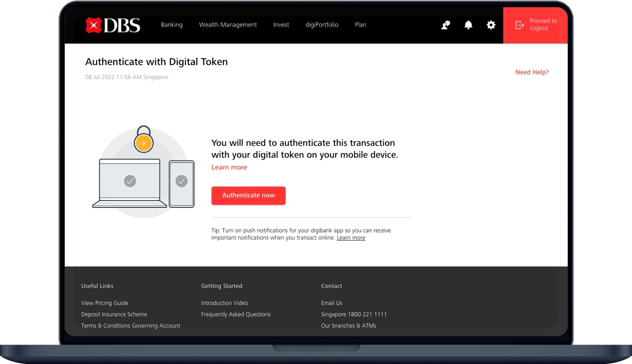Click the logout arrow icon
632x364 pixels.
tap(519, 25)
